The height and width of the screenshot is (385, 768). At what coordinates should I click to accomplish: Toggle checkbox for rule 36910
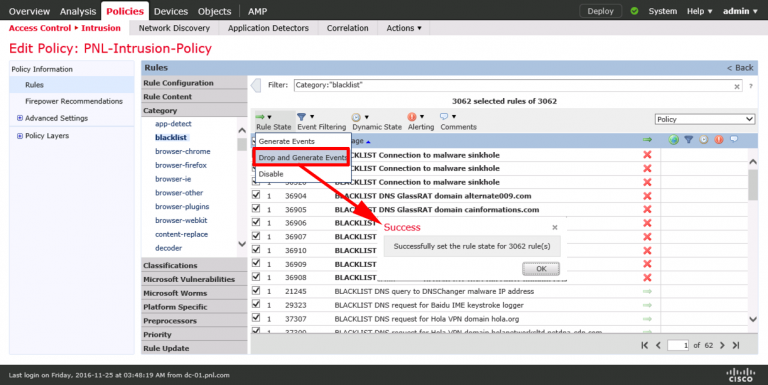(256, 250)
